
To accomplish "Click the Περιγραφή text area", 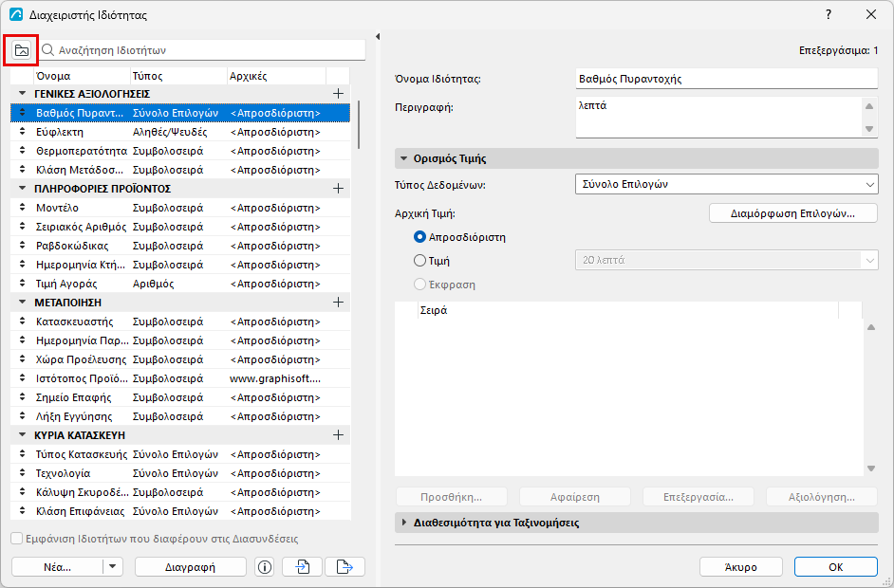I will point(719,118).
